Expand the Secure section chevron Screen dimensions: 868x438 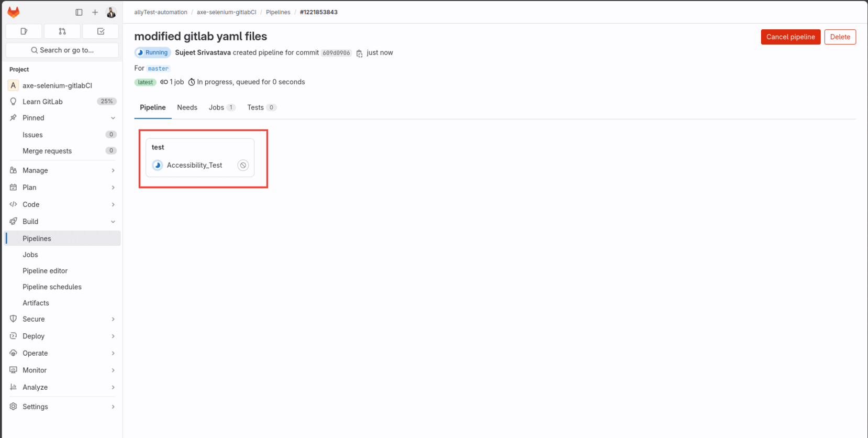[x=113, y=319]
